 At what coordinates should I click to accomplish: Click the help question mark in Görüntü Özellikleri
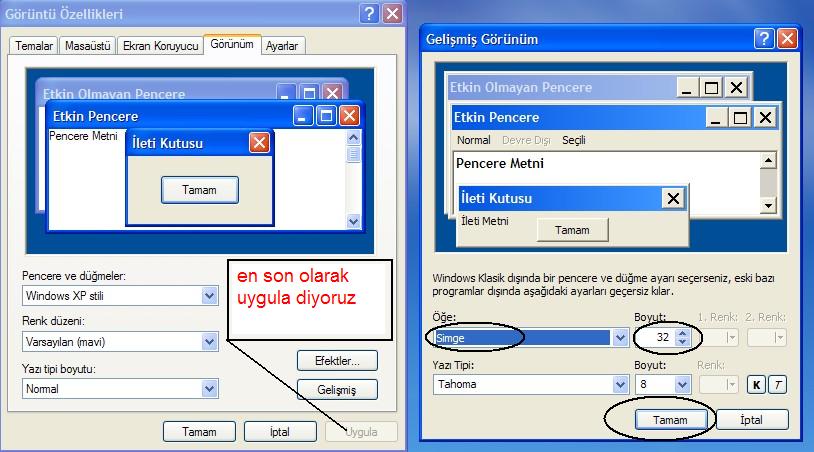point(369,13)
